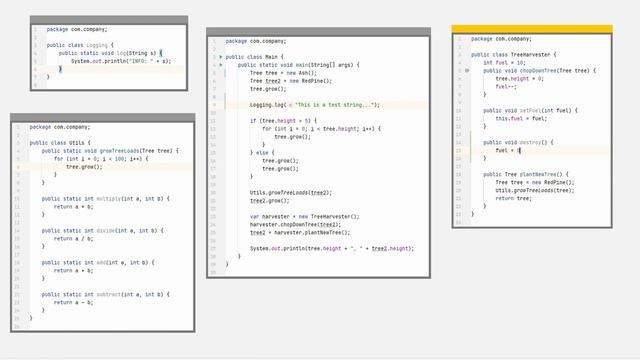Click the println tree.height, tree2.height line
640x360 pixels.
pyautogui.click(x=332, y=249)
